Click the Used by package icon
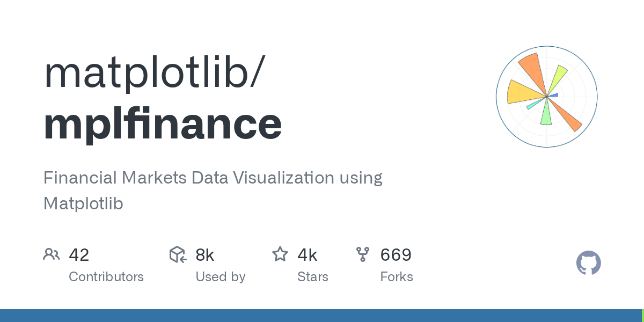 [x=178, y=254]
